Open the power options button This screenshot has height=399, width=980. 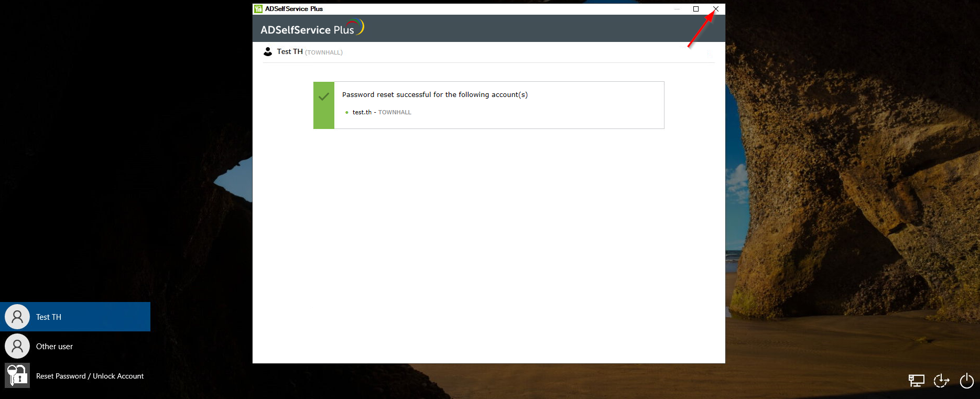pos(966,381)
